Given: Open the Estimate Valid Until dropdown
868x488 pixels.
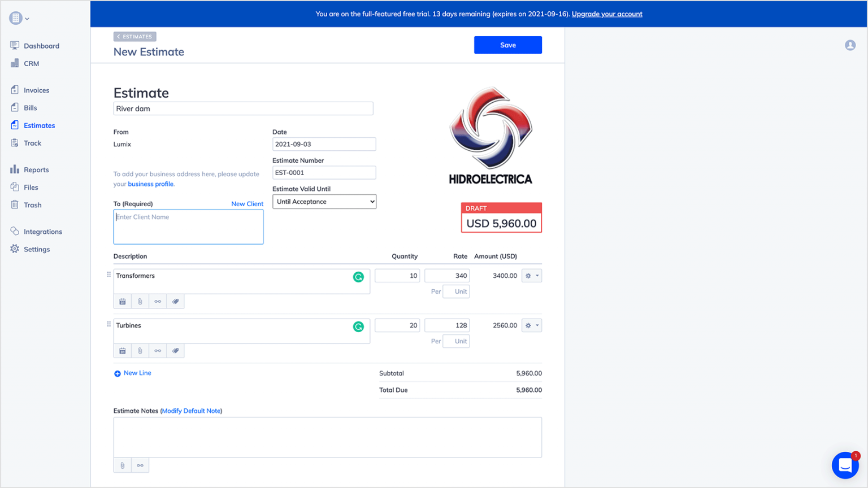Looking at the screenshot, I should (x=324, y=201).
